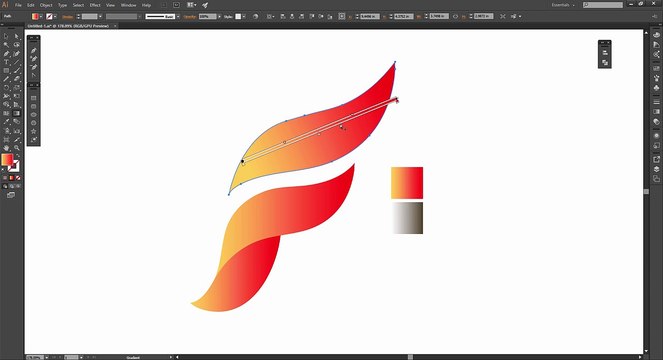Viewport: 663px width, 360px height.
Task: Open the Select menu
Action: click(78, 5)
